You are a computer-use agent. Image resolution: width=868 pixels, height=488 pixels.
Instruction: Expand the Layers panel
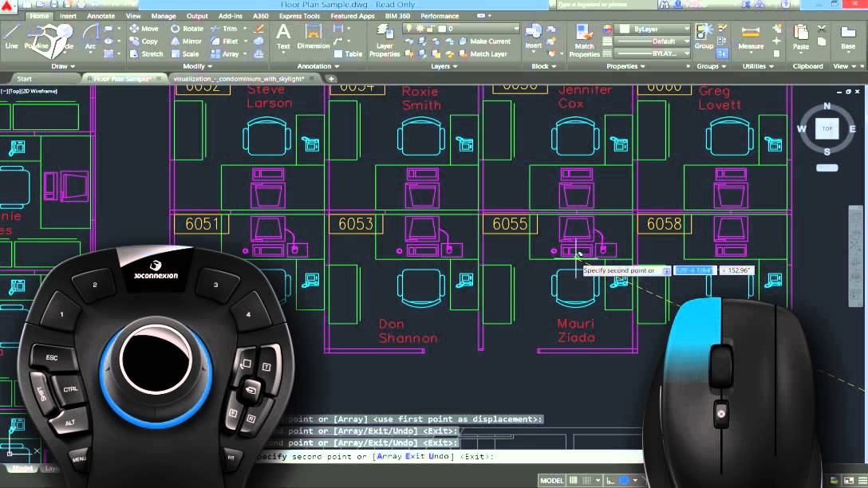444,66
